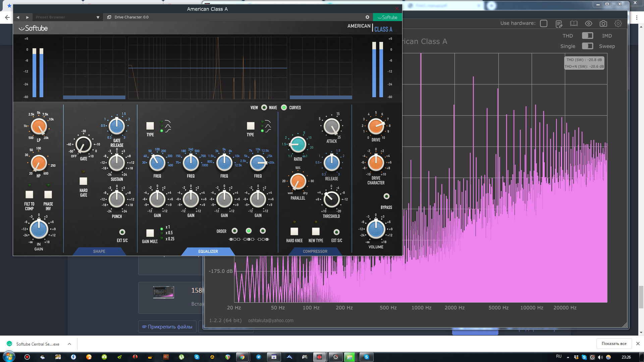This screenshot has width=644, height=362.
Task: Select middle ORDER routing option
Action: pyautogui.click(x=249, y=231)
